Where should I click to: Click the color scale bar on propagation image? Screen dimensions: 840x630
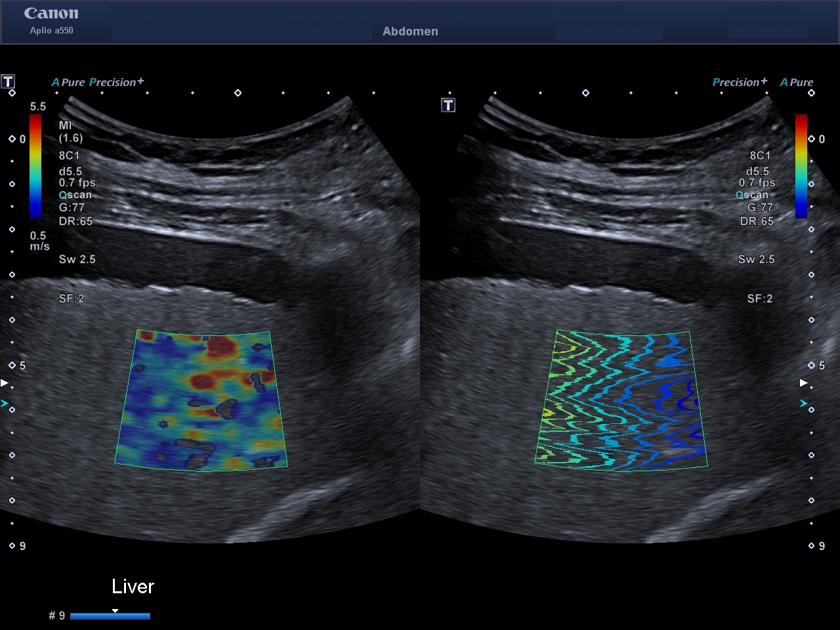[x=801, y=166]
